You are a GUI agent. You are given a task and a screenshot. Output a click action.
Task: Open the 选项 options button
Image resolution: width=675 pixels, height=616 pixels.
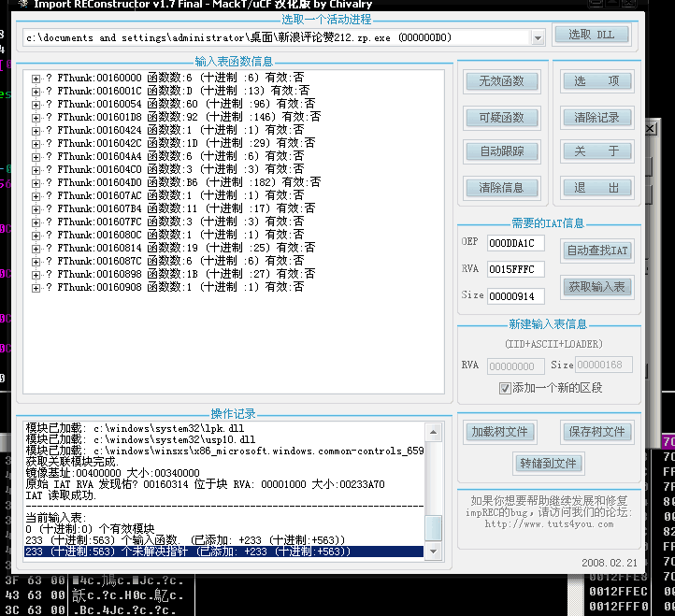597,81
